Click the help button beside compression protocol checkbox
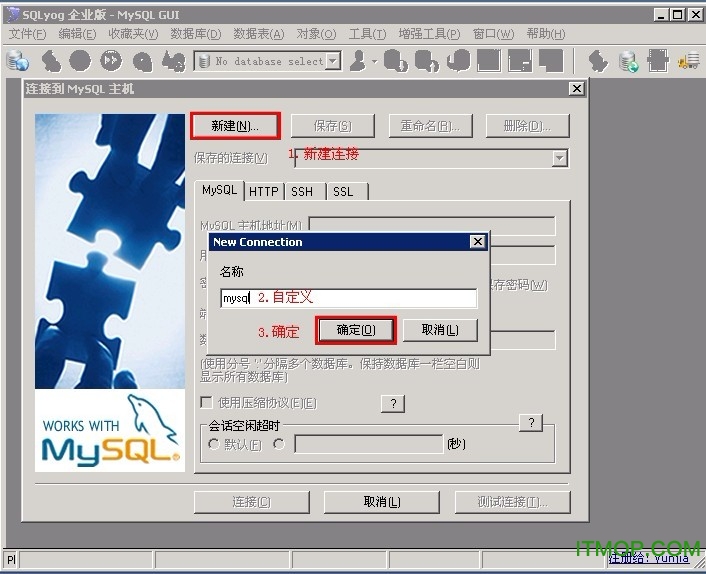The height and width of the screenshot is (574, 706). pyautogui.click(x=392, y=403)
